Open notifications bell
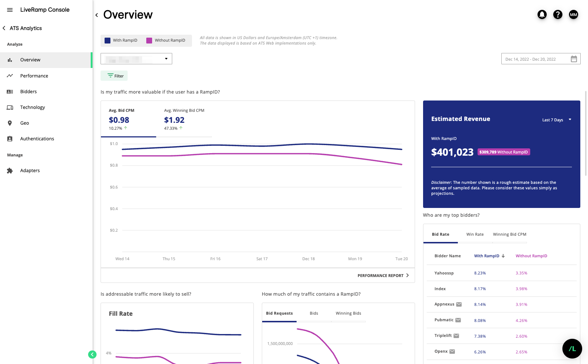Screen dimensions: 588x364 [542, 15]
